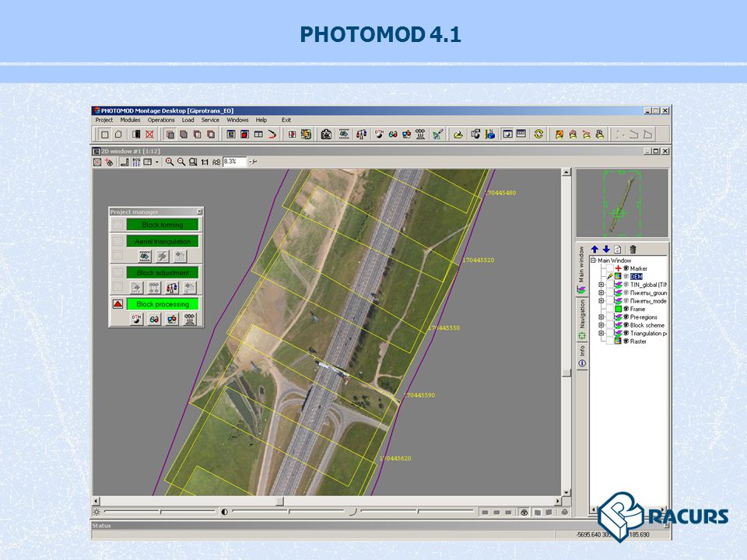Viewport: 747px width, 560px height.
Task: Click the empty rectangle icon in main toolbar
Action: 105,135
